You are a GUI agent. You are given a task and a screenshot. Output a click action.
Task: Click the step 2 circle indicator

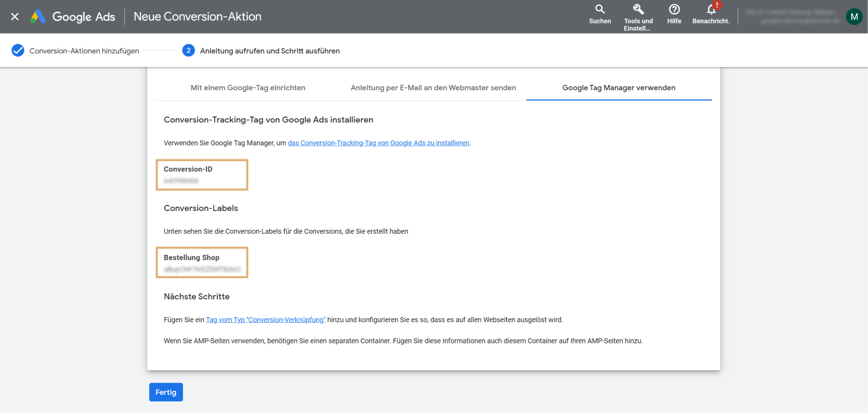click(x=188, y=50)
